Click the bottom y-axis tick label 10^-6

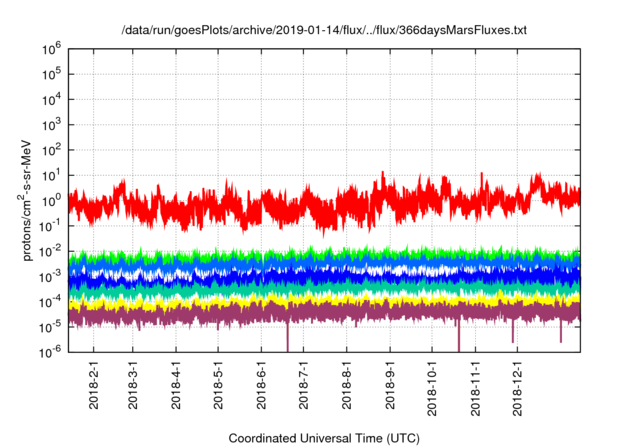(54, 351)
